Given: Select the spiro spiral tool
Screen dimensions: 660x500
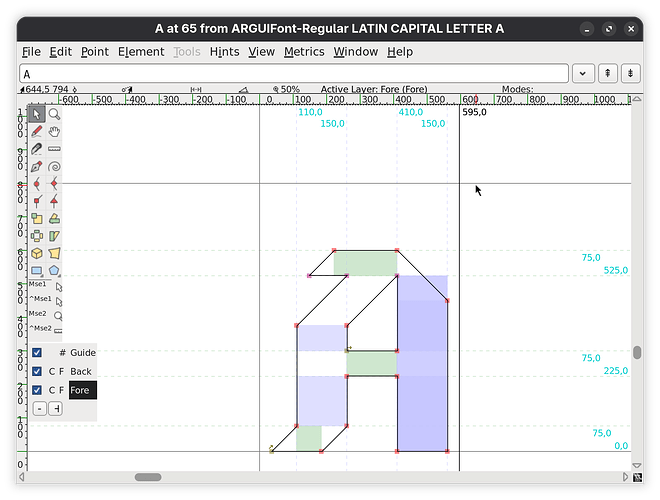Looking at the screenshot, I should (x=54, y=166).
